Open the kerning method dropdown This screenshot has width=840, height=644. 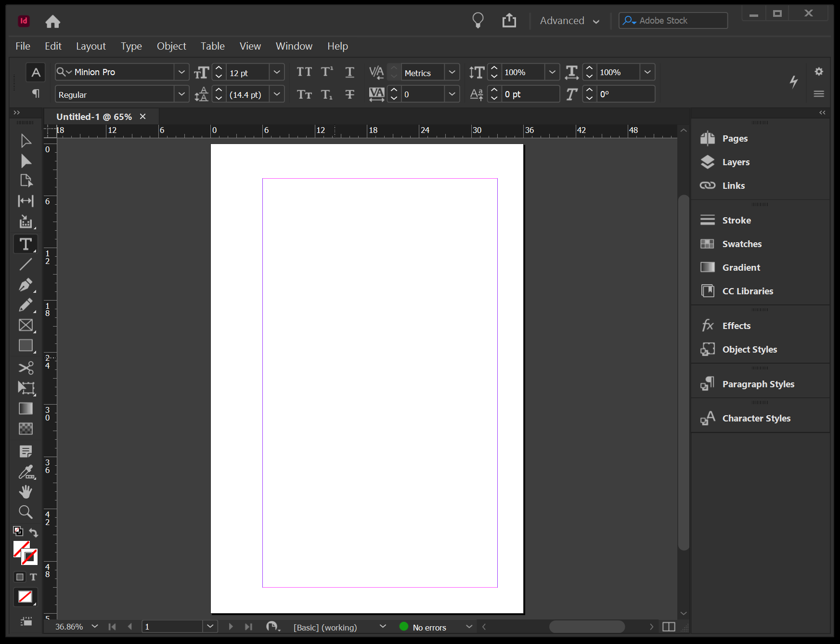[x=452, y=72]
